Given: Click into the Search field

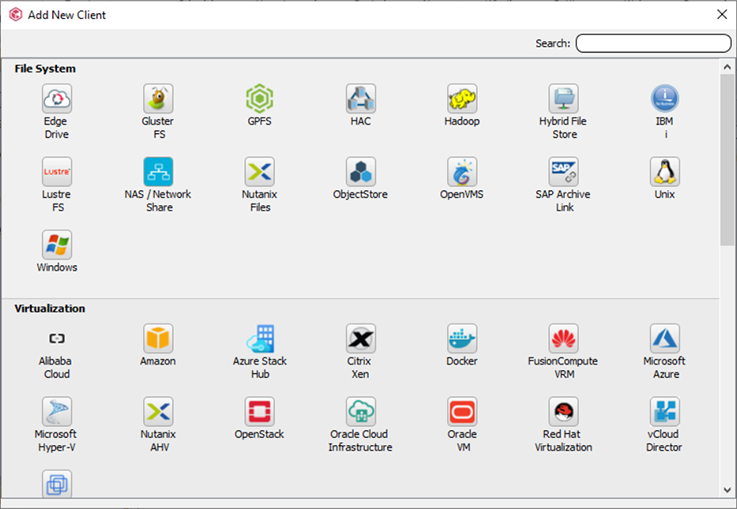Looking at the screenshot, I should tap(653, 43).
